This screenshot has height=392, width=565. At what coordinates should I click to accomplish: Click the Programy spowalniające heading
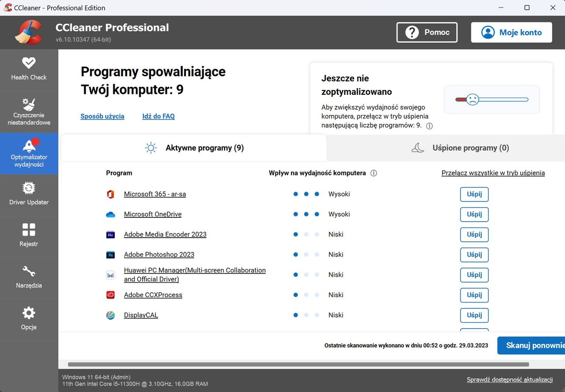pyautogui.click(x=153, y=81)
